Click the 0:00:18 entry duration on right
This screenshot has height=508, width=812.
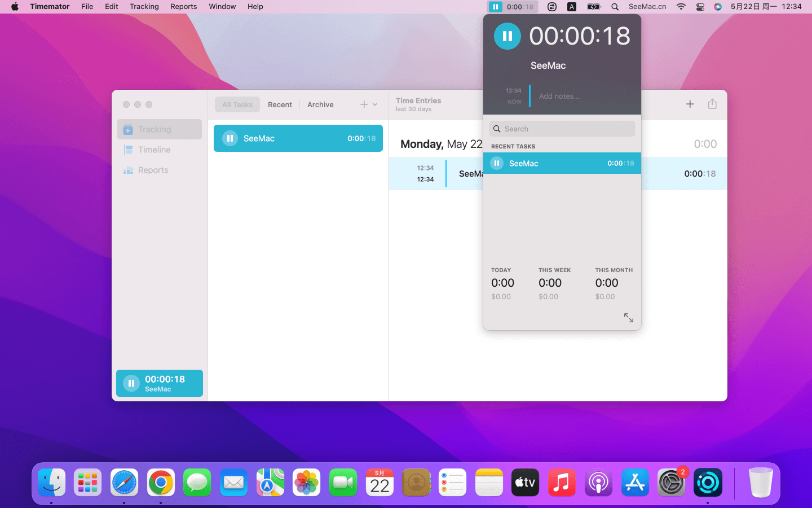pyautogui.click(x=700, y=174)
